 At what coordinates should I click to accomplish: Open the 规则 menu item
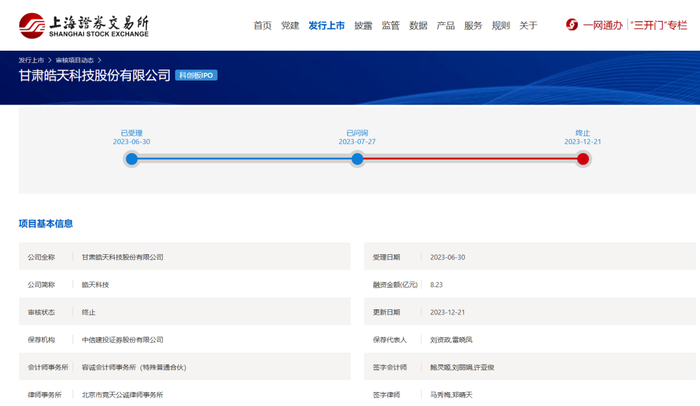coord(501,25)
